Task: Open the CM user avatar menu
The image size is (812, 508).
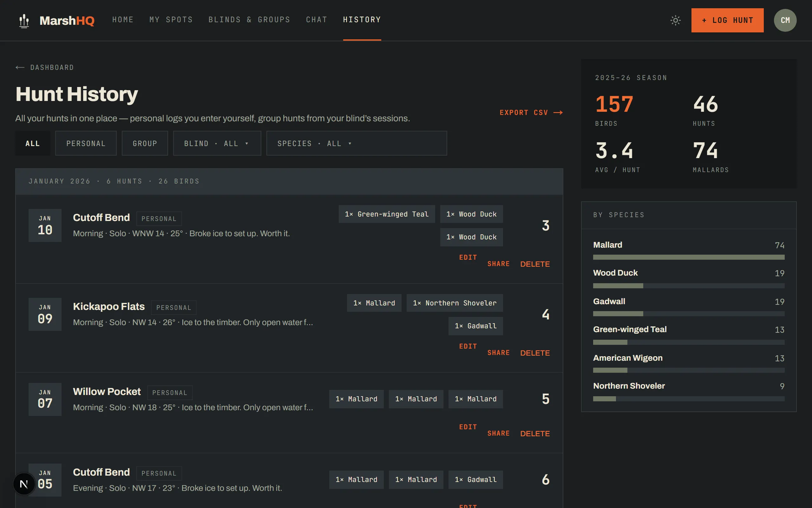Action: pyautogui.click(x=785, y=21)
